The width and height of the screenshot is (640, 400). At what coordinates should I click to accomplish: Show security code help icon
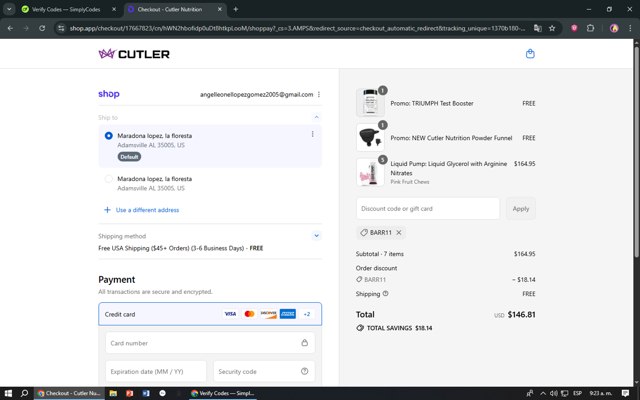(x=304, y=371)
